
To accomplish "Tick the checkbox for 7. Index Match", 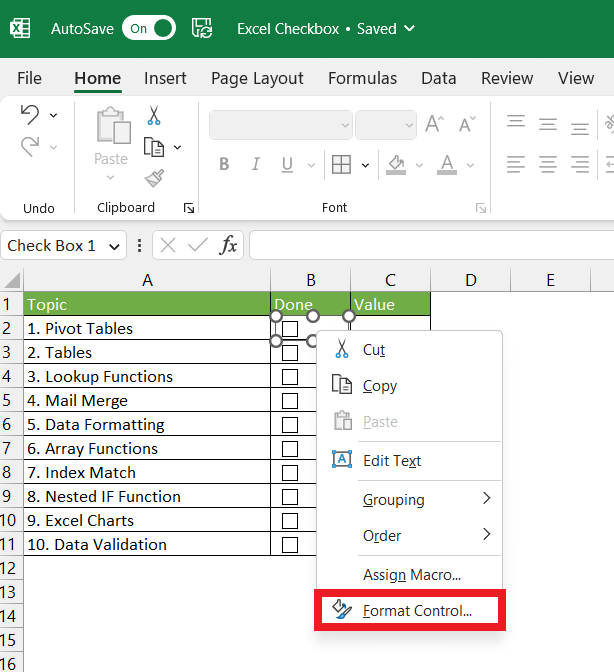I will (290, 473).
